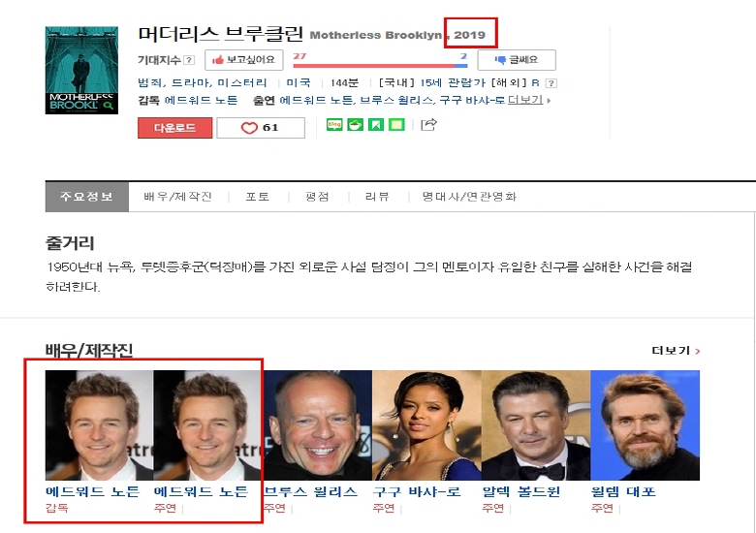
Task: Switch to the 포토 tab
Action: [x=257, y=197]
